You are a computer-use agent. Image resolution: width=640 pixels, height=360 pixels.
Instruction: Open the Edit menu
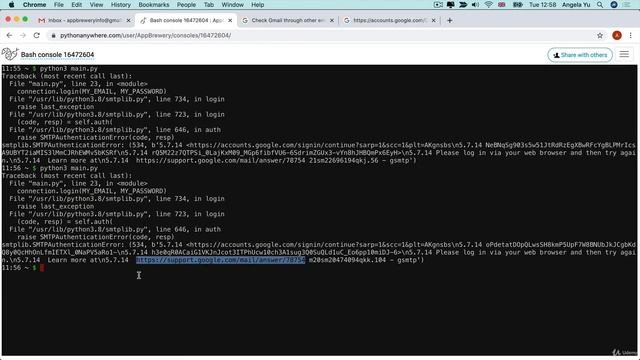pos(76,4)
